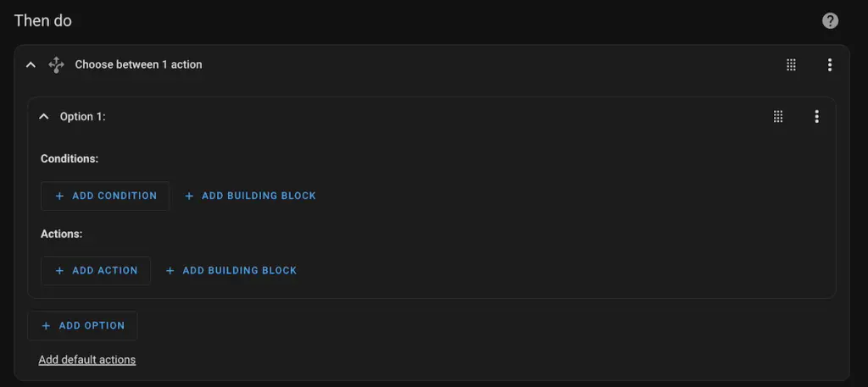Open three-dot menu for the Choose action
Image resolution: width=868 pixels, height=387 pixels.
(x=830, y=64)
